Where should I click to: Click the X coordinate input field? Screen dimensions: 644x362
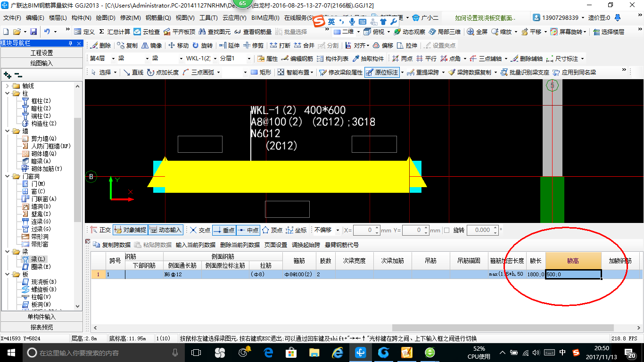click(366, 230)
